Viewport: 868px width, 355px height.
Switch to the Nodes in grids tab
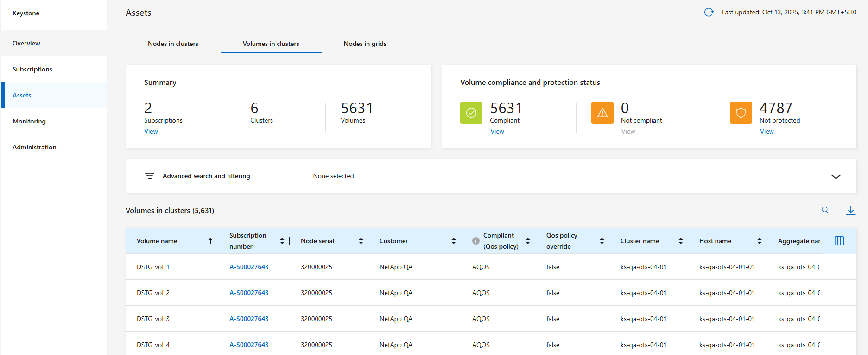[x=365, y=44]
